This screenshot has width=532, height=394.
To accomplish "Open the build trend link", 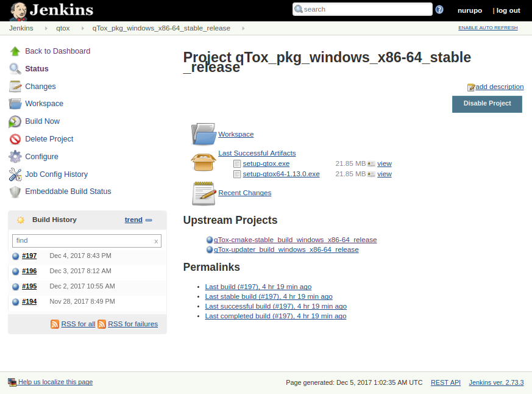I will point(133,220).
